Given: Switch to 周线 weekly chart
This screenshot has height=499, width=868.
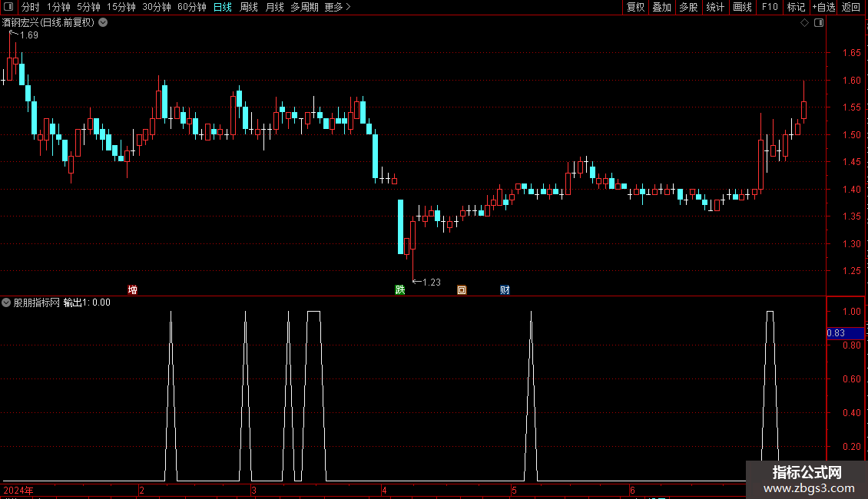Looking at the screenshot, I should (249, 7).
